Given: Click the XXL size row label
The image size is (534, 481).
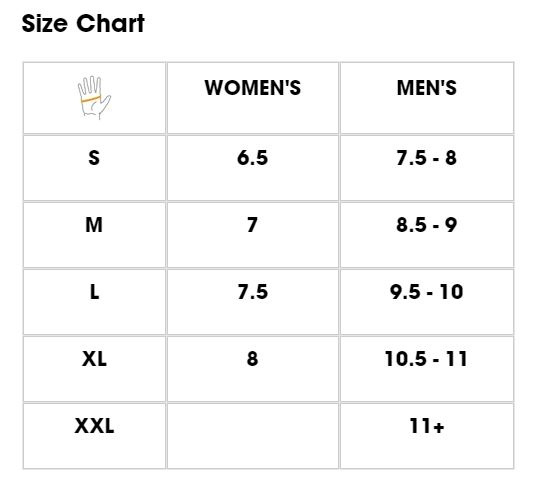Looking at the screenshot, I should tap(94, 426).
